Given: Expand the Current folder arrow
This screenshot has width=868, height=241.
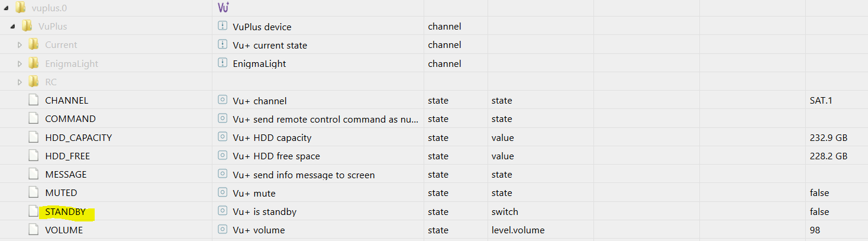Looking at the screenshot, I should 20,45.
